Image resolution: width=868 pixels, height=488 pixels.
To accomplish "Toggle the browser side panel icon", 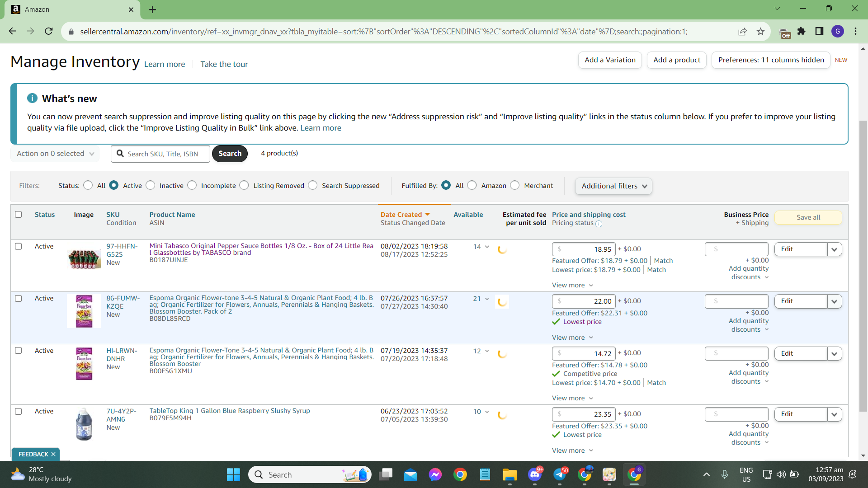I will tap(819, 31).
